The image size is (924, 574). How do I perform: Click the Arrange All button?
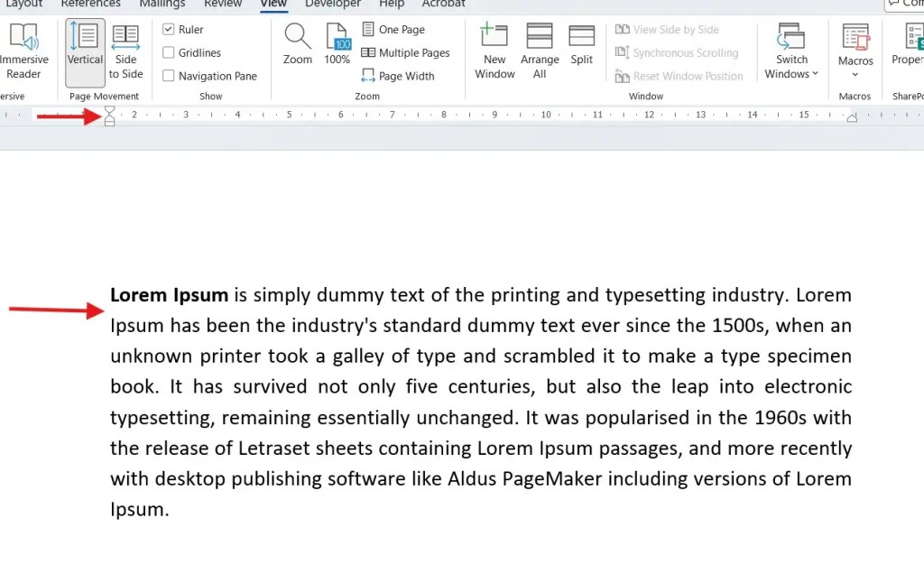(539, 50)
